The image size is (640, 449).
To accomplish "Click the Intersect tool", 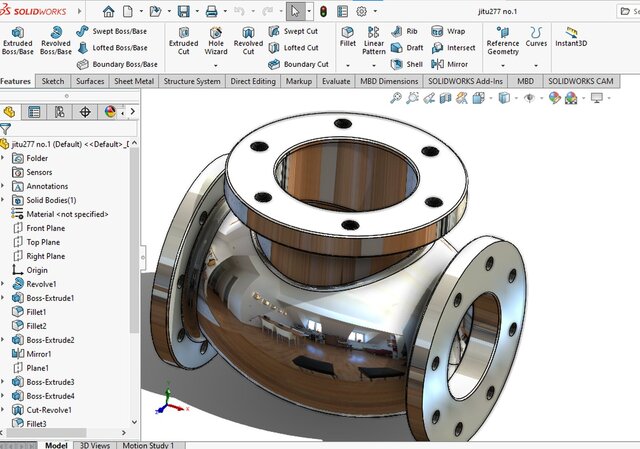I will [453, 48].
